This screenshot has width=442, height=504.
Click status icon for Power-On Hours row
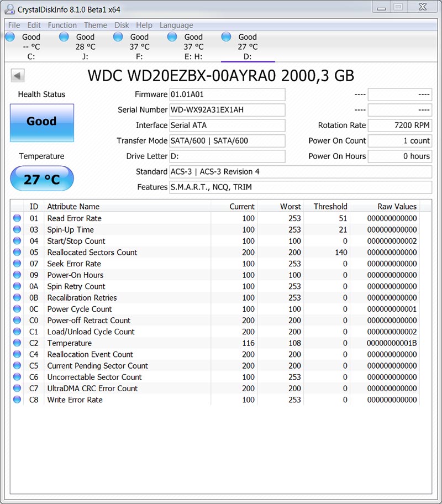click(x=17, y=275)
